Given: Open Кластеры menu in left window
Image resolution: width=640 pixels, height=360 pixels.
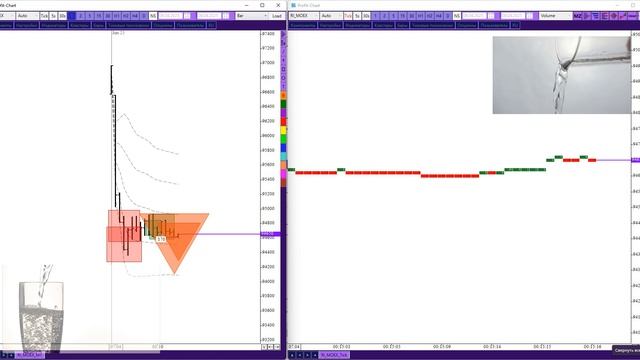Looking at the screenshot, I should [x=80, y=25].
